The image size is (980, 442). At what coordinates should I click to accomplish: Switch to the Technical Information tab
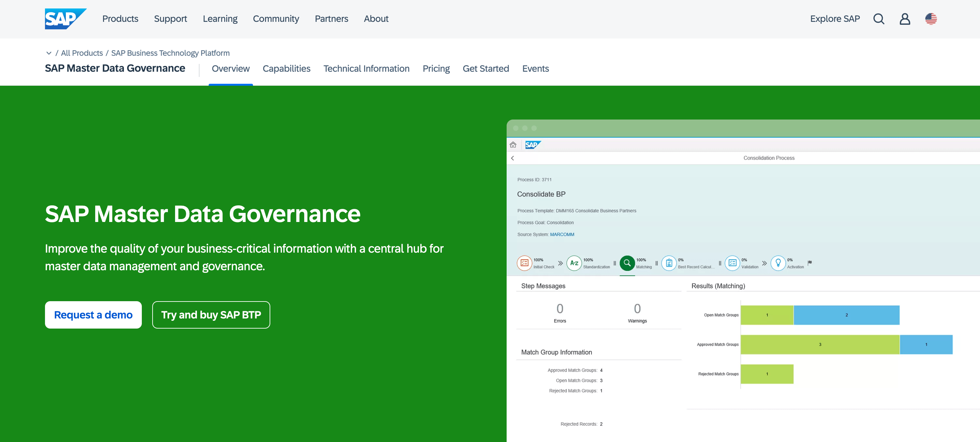[366, 68]
